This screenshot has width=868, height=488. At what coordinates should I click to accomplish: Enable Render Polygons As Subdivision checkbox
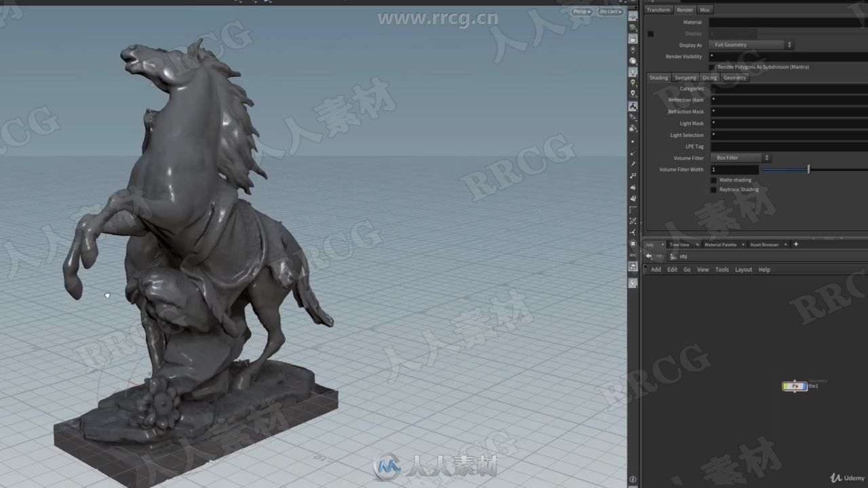pyautogui.click(x=712, y=67)
